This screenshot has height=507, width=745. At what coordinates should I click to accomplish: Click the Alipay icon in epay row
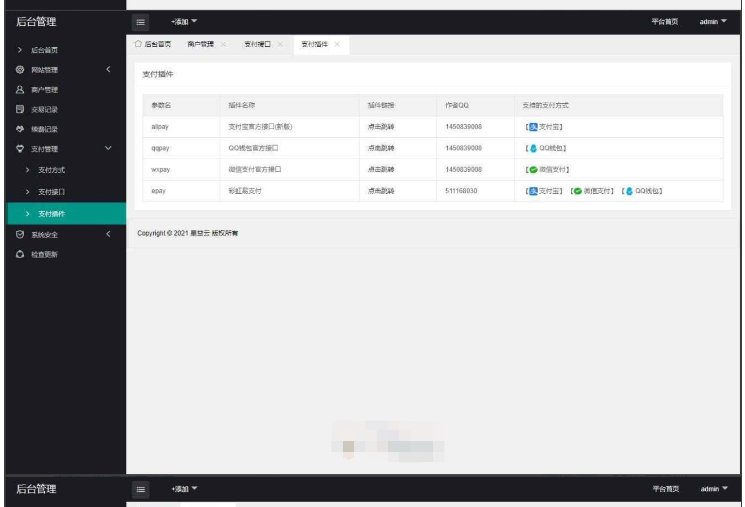(x=533, y=191)
